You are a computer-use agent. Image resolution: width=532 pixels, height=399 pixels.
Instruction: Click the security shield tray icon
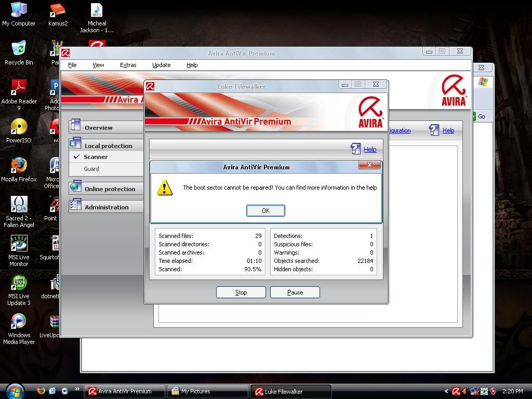[x=494, y=391]
